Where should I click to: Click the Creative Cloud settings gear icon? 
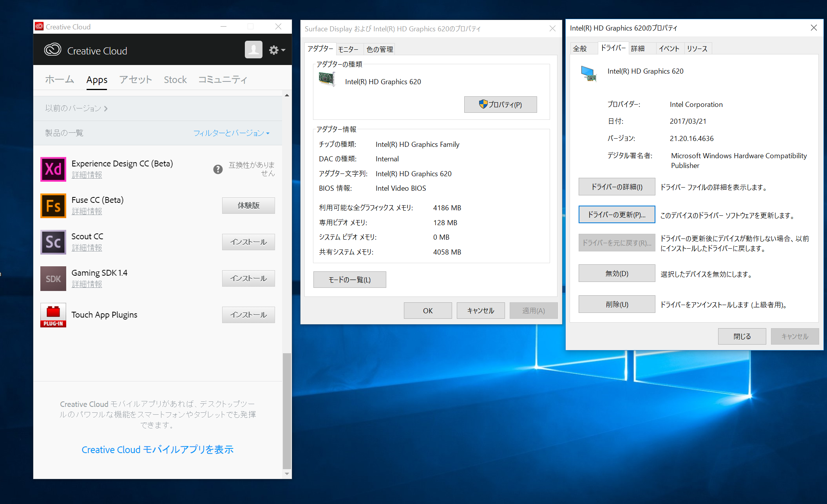[x=273, y=50]
